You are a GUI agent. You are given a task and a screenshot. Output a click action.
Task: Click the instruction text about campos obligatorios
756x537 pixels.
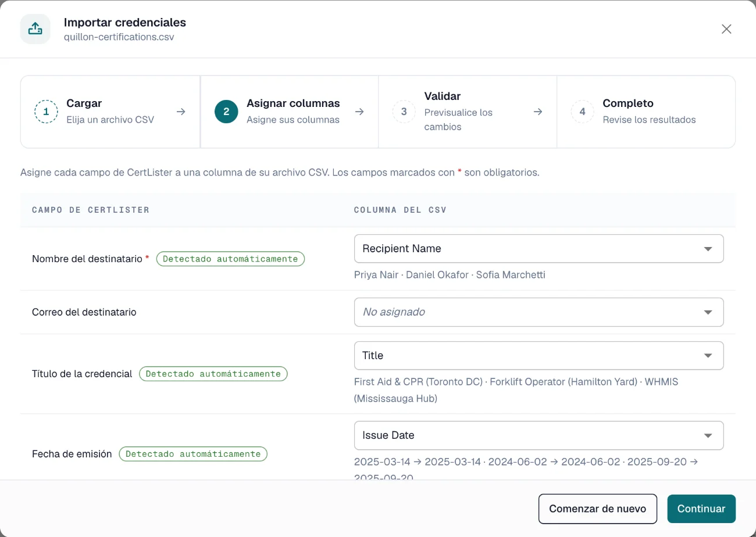point(280,173)
